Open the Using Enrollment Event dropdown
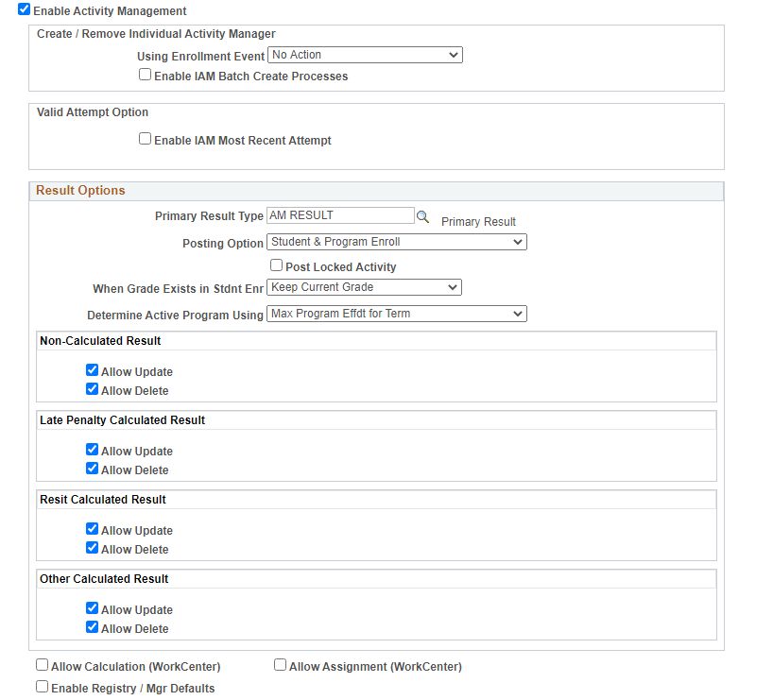The height and width of the screenshot is (700, 773). (x=365, y=55)
